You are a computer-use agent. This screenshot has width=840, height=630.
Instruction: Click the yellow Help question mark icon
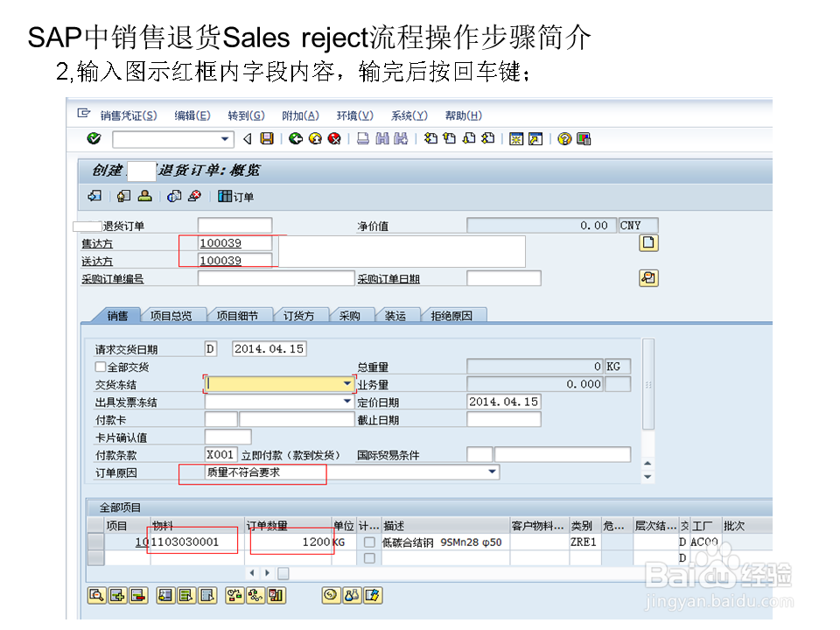pos(564,139)
